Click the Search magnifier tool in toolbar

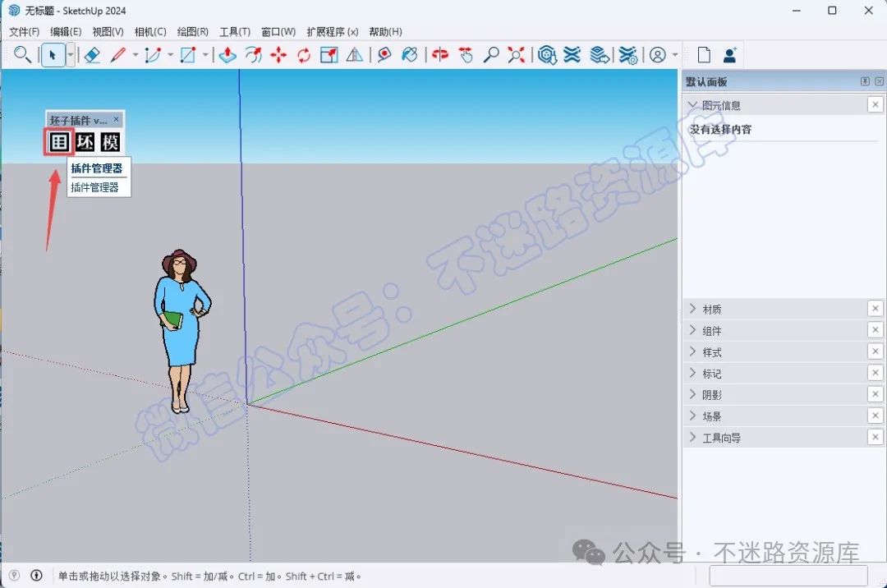22,55
